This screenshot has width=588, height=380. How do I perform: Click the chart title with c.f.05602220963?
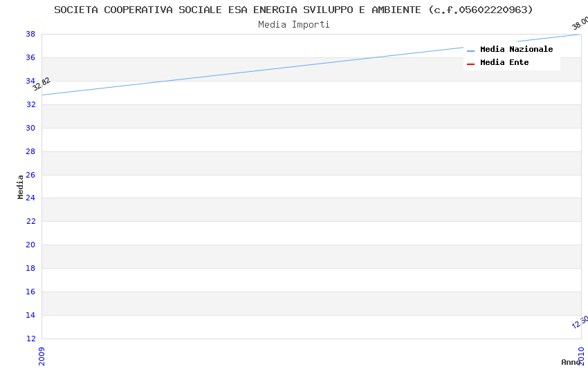click(293, 10)
